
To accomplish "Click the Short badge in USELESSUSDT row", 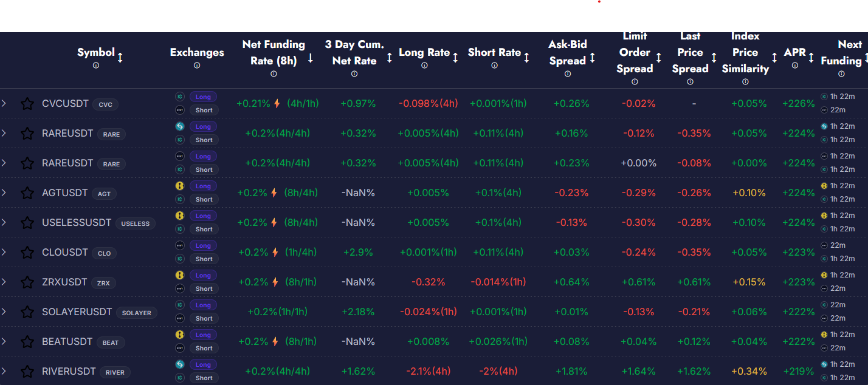I will pyautogui.click(x=204, y=229).
